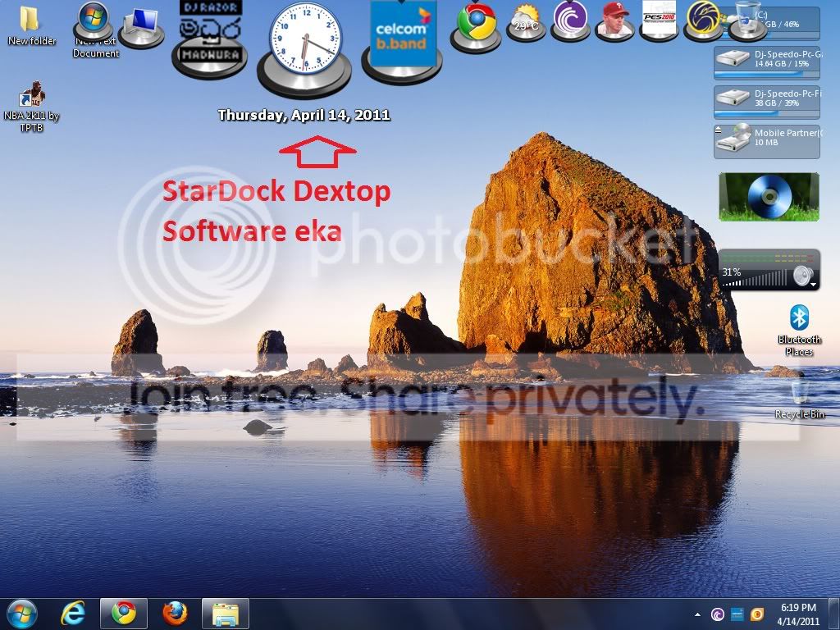Open Firefox from the taskbar
The image size is (840, 630).
tap(175, 614)
